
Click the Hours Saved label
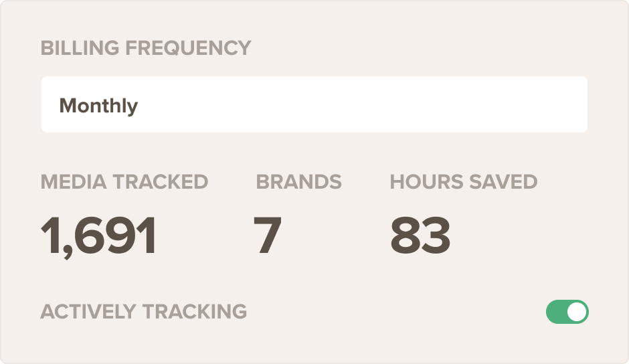coord(463,182)
